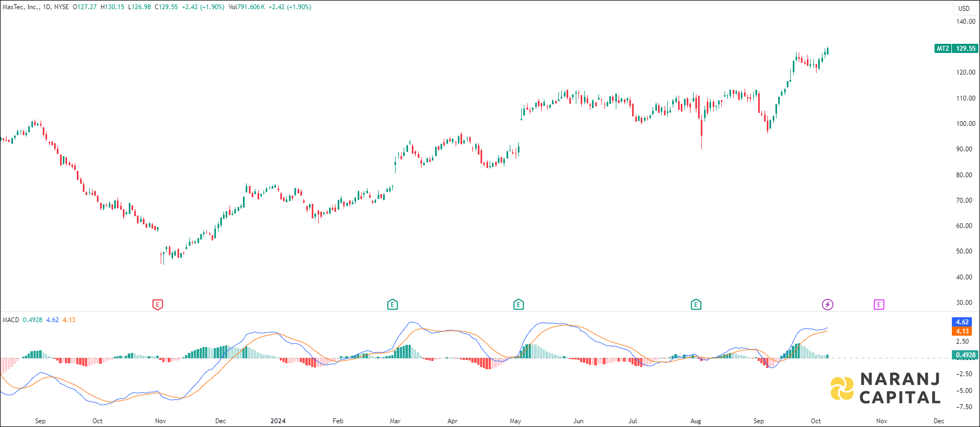Viewport: 980px width, 427px height.
Task: Click the purple lightning event icon
Action: [x=827, y=305]
